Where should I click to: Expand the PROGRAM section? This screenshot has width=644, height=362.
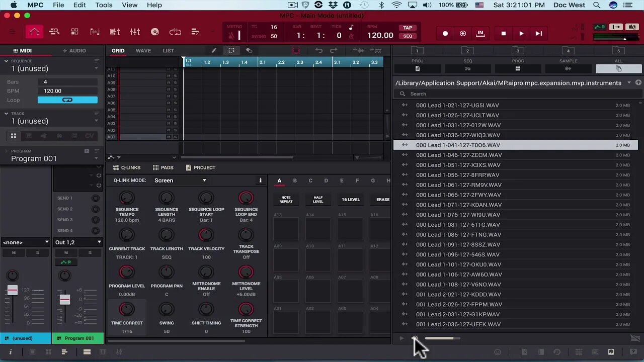[6, 151]
